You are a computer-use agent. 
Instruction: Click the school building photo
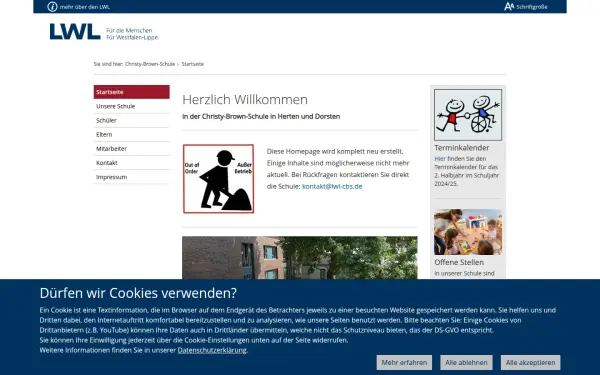tap(300, 258)
